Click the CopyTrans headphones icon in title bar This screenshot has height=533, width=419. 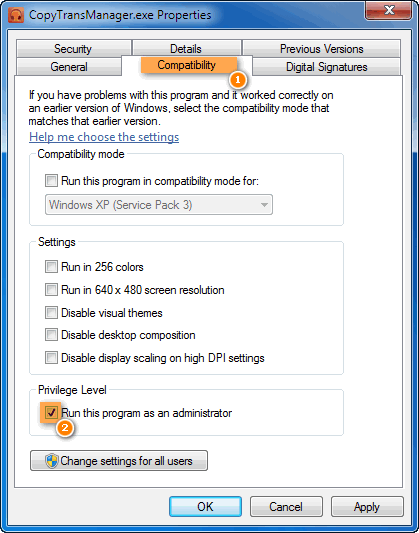(16, 15)
